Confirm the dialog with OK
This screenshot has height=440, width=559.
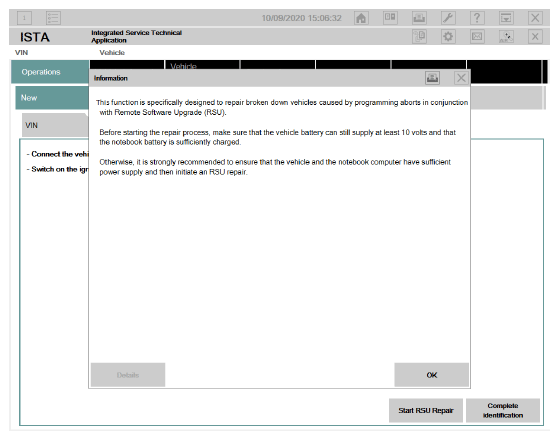(431, 375)
